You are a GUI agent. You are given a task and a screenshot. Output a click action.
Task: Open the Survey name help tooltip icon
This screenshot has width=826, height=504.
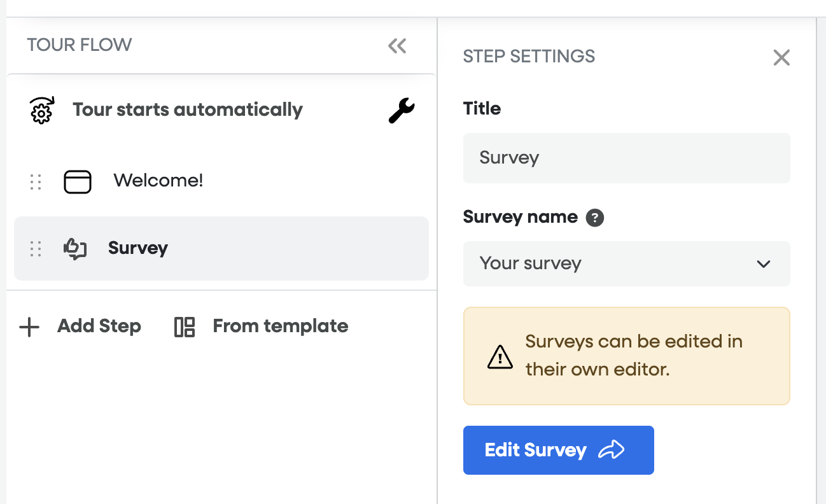click(x=595, y=218)
